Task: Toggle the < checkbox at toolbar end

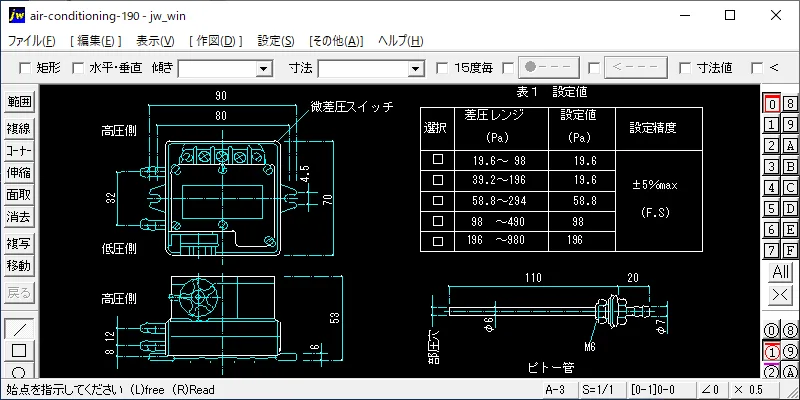Action: point(757,68)
